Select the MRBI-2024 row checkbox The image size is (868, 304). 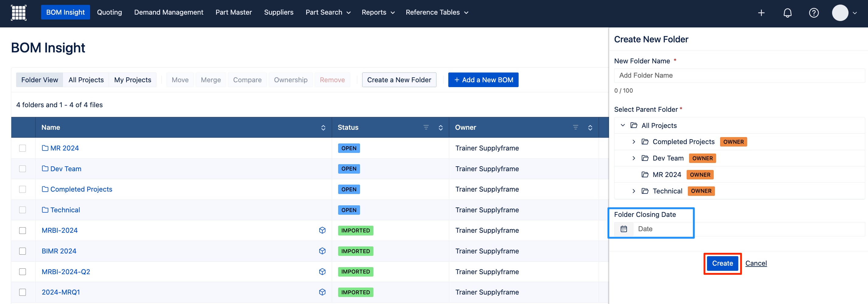23,231
